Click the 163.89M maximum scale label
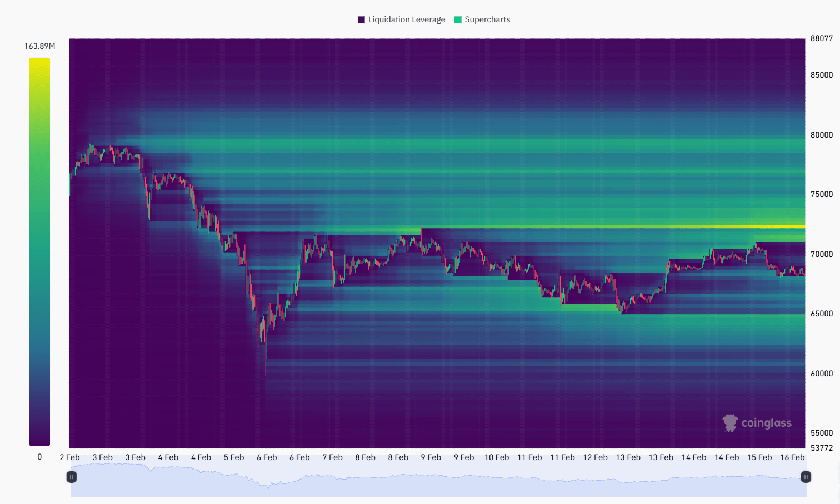Screen dimensions: 840x504 pyautogui.click(x=39, y=46)
